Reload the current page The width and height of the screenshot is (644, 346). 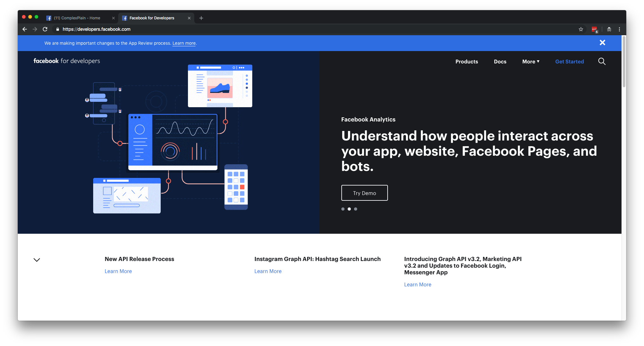tap(45, 29)
